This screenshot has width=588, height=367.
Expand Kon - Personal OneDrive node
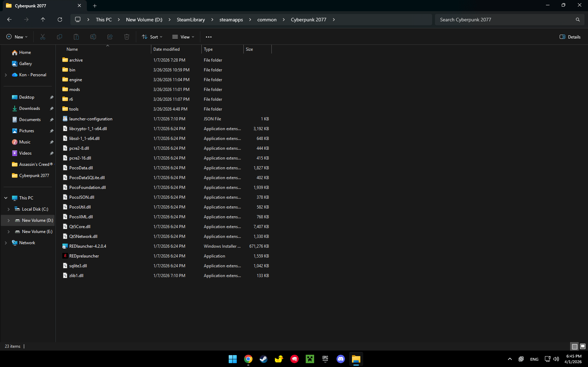pos(6,75)
